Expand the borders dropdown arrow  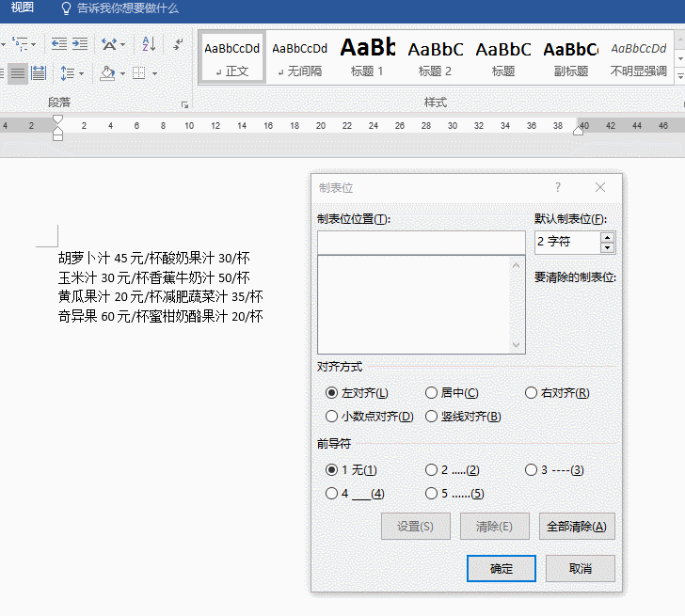click(x=153, y=73)
